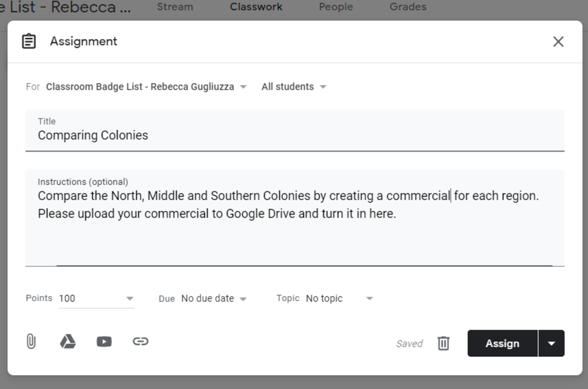Switch to the Stream tab
Image resolution: width=588 pixels, height=389 pixels.
175,7
